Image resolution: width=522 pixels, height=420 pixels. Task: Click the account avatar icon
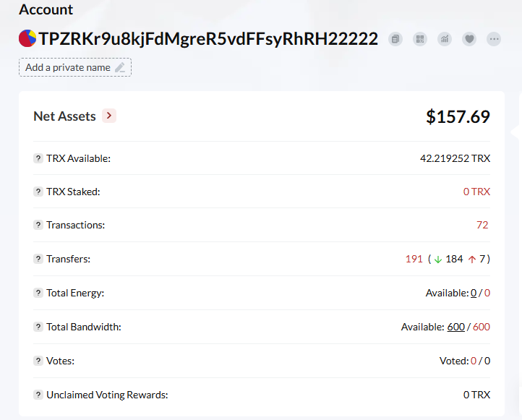tap(27, 39)
